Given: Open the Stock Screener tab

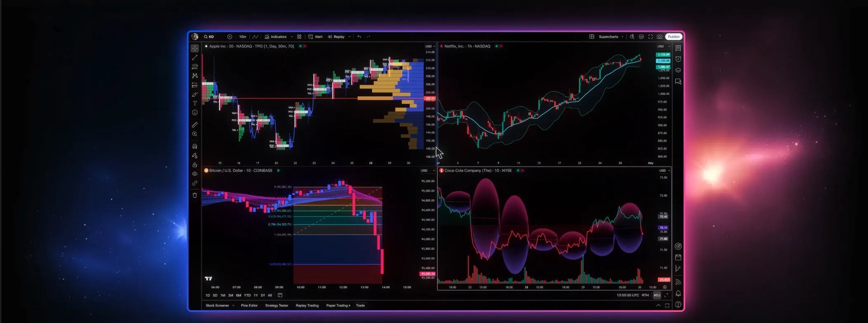Looking at the screenshot, I should pyautogui.click(x=217, y=306).
